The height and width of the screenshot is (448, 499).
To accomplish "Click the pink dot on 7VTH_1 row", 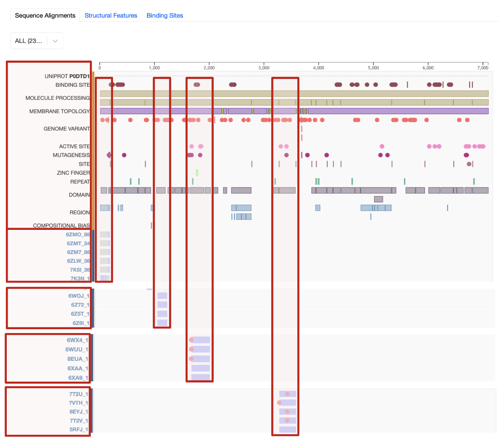I will (279, 402).
